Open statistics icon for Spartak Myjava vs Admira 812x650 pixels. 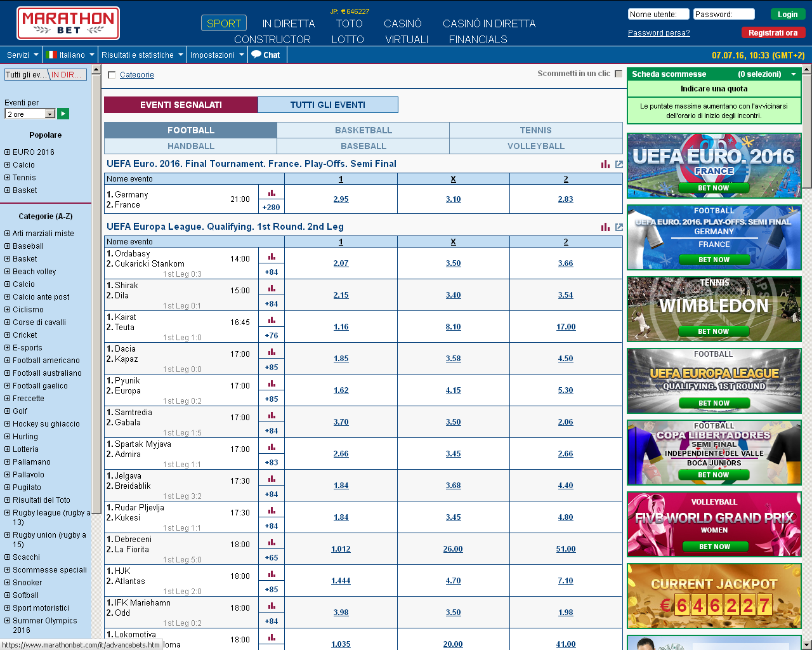tap(272, 447)
